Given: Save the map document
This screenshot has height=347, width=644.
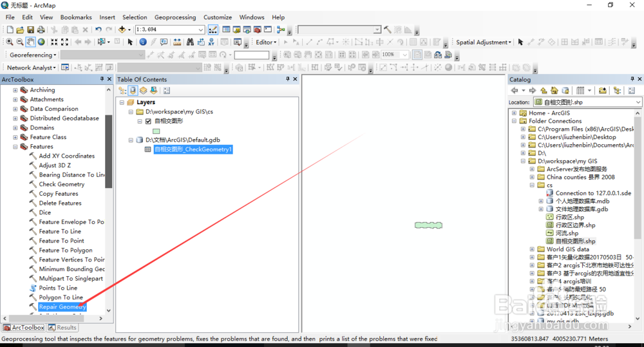Looking at the screenshot, I should click(x=30, y=30).
